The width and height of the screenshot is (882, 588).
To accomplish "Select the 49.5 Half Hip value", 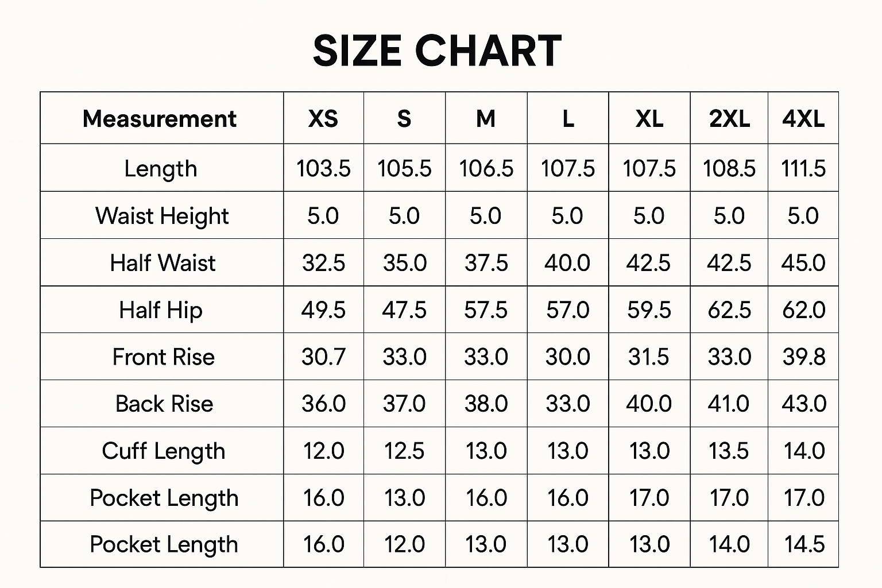I will [x=323, y=310].
